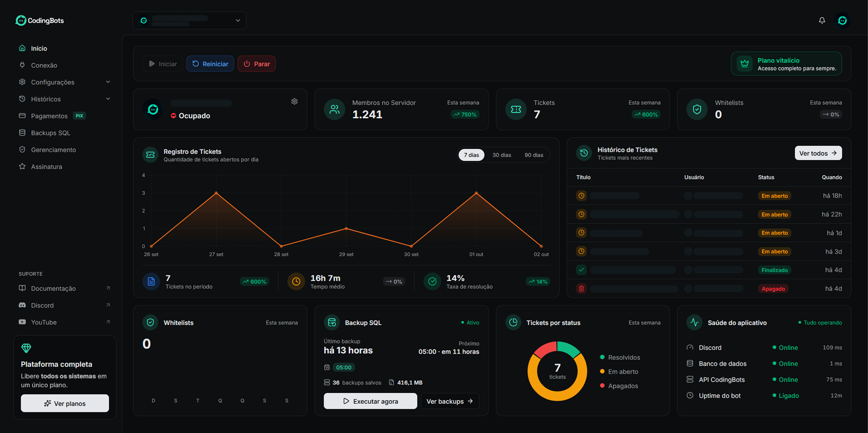This screenshot has height=433, width=868.
Task: Click Parar to stop the bot
Action: coord(256,64)
